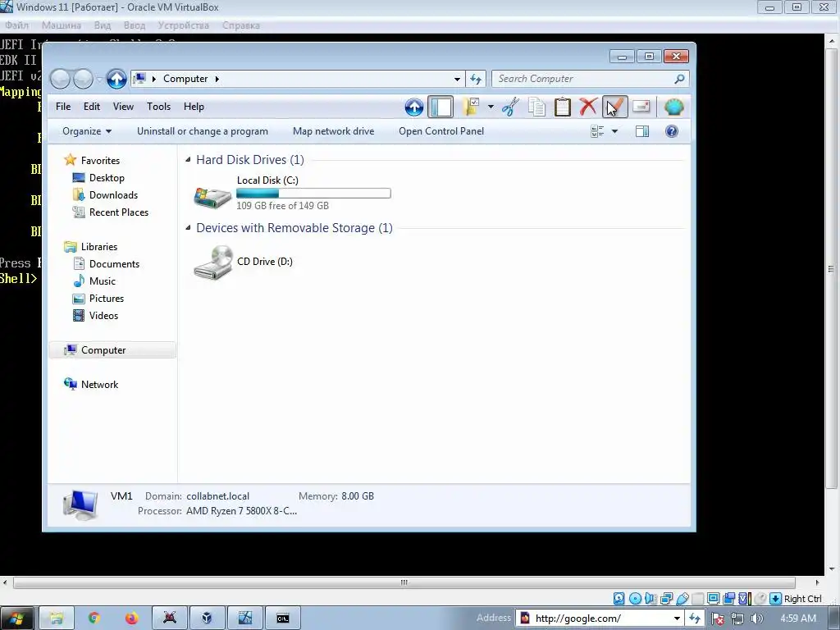Expand arrow after Computer in breadcrumb
The width and height of the screenshot is (840, 630).
coord(217,79)
